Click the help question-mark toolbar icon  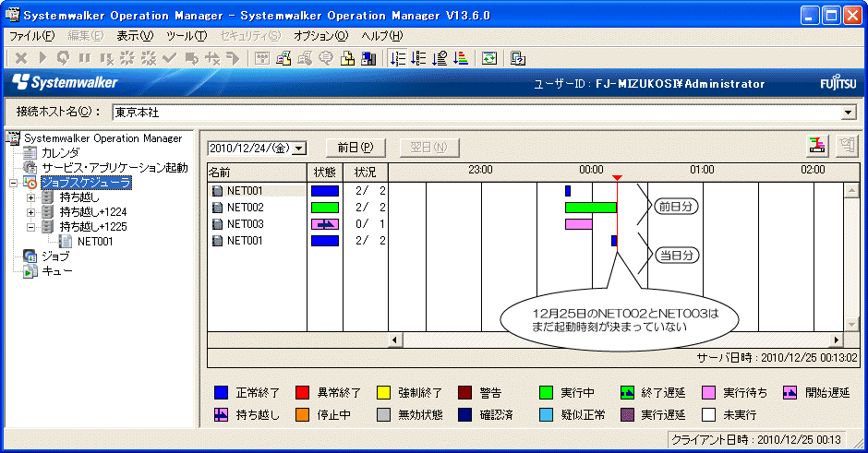coord(518,58)
